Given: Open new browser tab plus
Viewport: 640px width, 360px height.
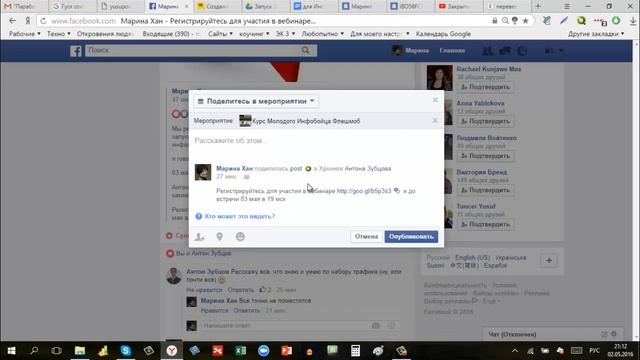Looking at the screenshot, I should (x=538, y=6).
